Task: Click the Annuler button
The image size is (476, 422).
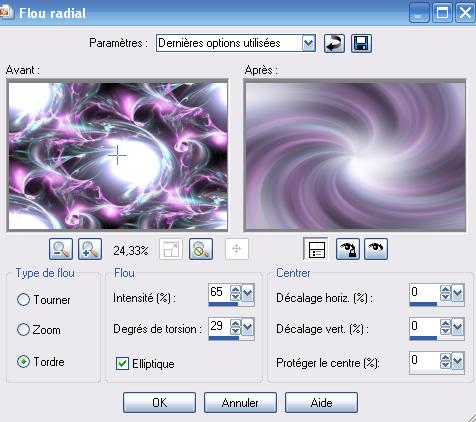Action: 240,403
